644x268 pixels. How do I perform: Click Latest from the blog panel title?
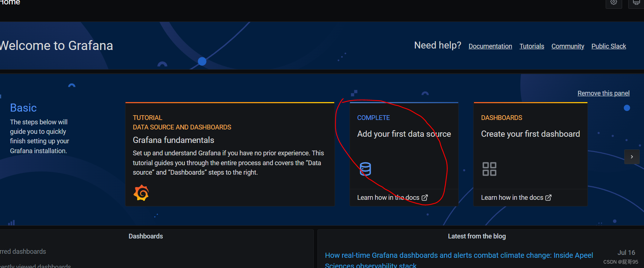click(477, 236)
